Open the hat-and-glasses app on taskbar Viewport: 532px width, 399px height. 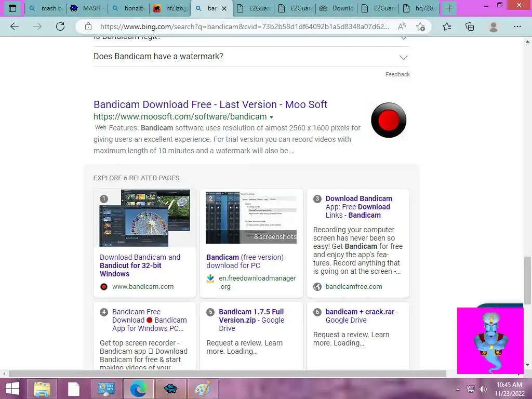pyautogui.click(x=170, y=389)
